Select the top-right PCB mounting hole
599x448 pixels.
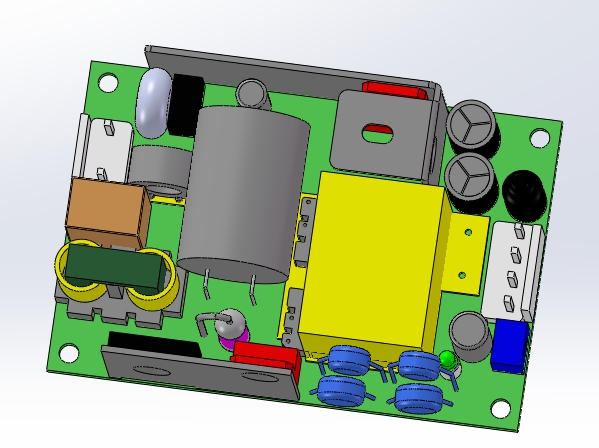point(539,138)
